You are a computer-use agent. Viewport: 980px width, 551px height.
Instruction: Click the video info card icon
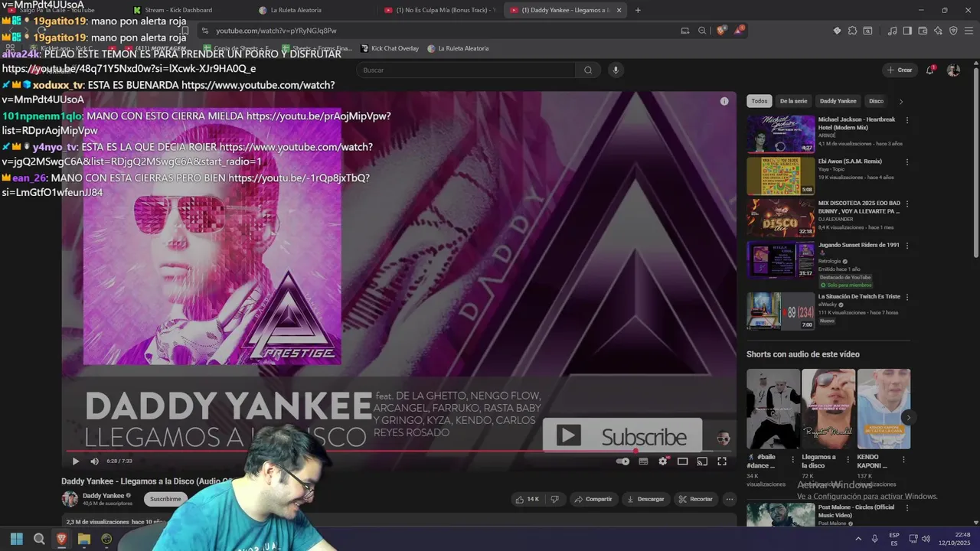click(x=724, y=101)
